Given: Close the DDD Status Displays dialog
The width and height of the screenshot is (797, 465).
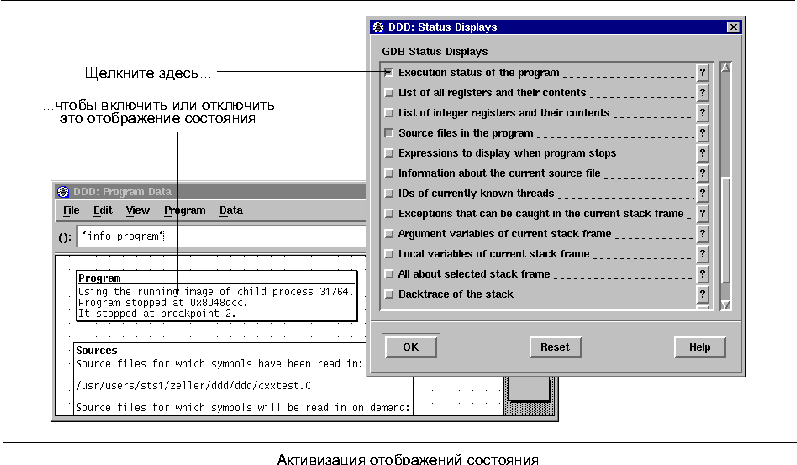Looking at the screenshot, I should [x=733, y=27].
